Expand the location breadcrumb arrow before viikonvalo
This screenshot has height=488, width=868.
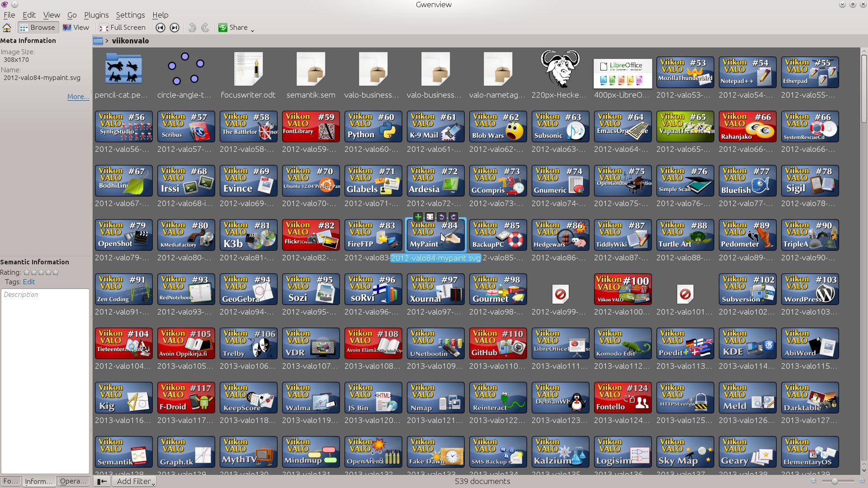pyautogui.click(x=107, y=41)
